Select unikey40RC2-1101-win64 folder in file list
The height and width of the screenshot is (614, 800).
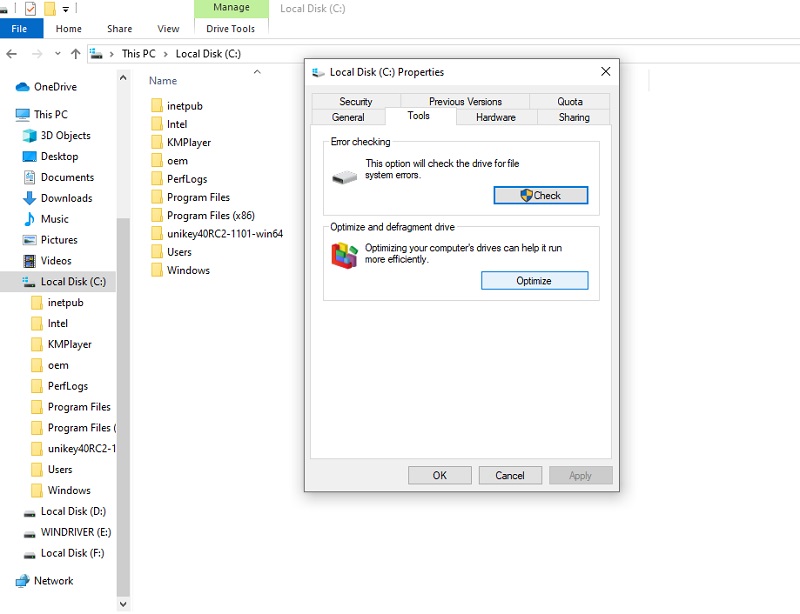[225, 234]
